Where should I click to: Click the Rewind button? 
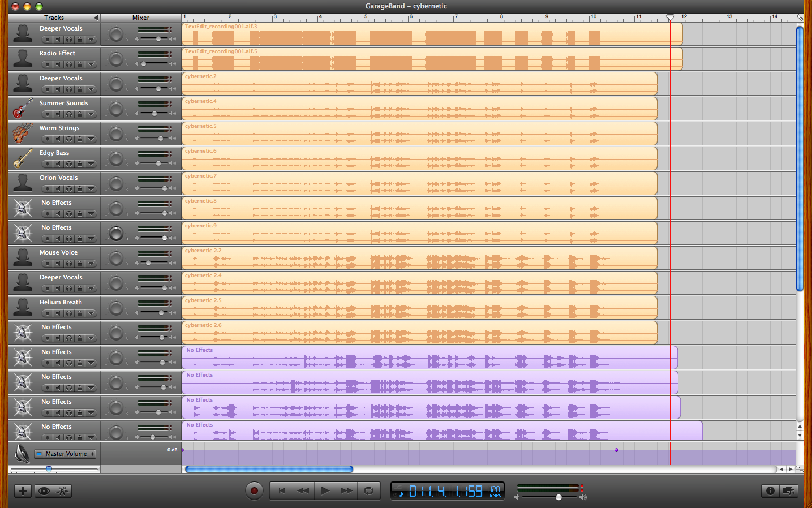[303, 490]
